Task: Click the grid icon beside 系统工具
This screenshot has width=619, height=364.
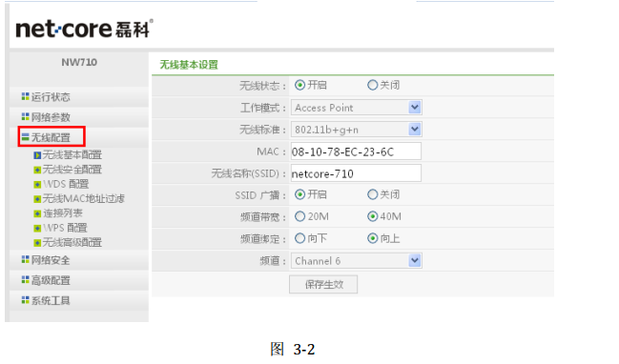Action: 25,300
